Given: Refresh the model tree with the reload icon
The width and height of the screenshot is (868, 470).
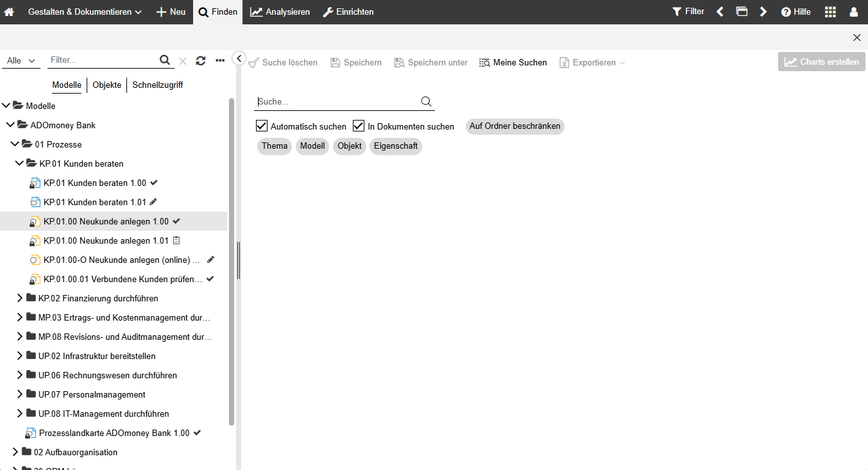Looking at the screenshot, I should tap(200, 60).
